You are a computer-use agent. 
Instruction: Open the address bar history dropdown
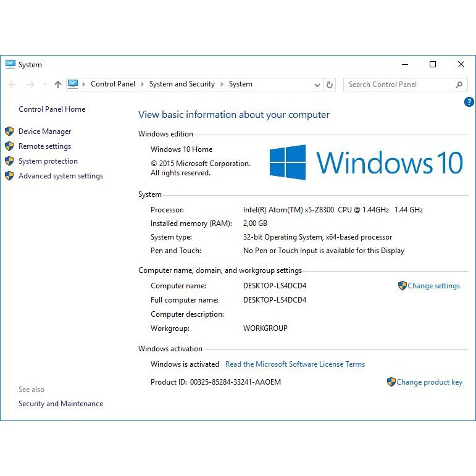click(317, 85)
